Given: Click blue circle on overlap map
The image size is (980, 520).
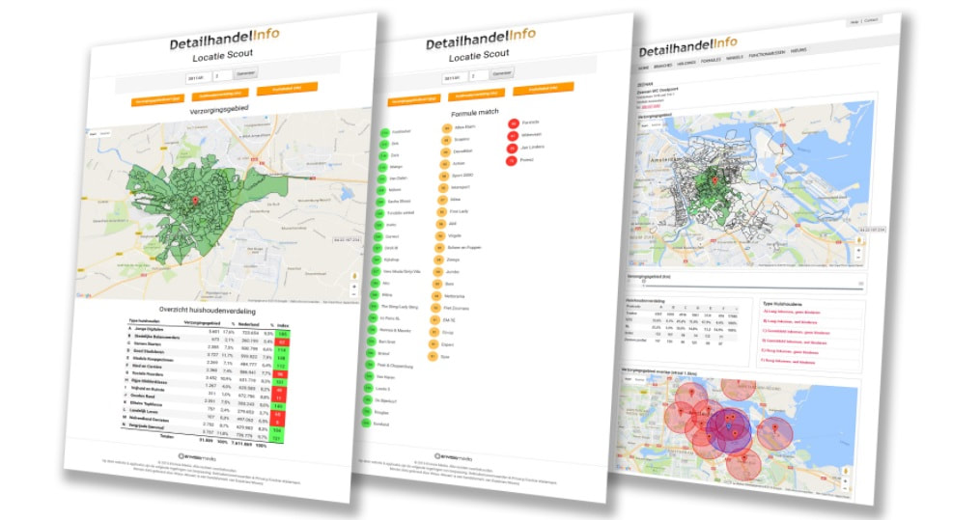Looking at the screenshot, I should click(728, 430).
